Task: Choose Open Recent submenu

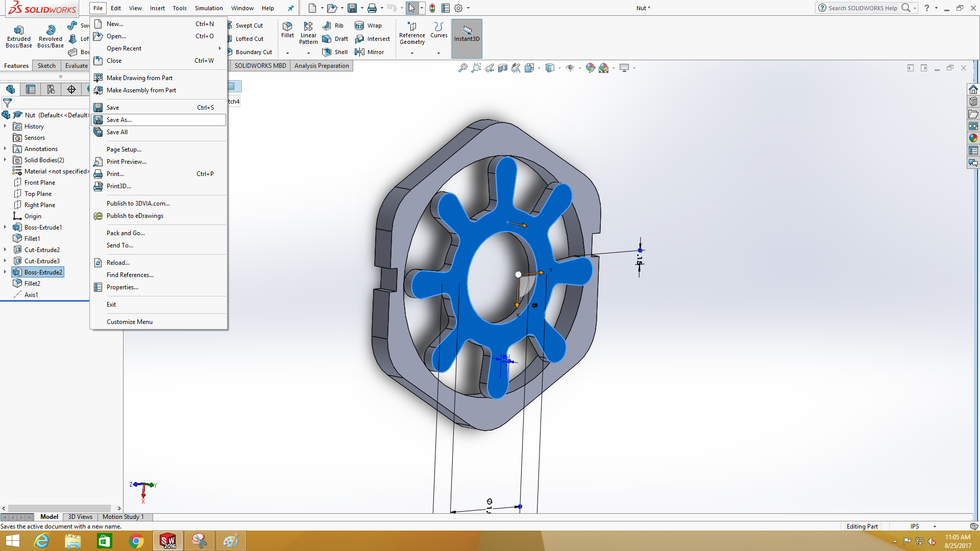Action: 158,48
